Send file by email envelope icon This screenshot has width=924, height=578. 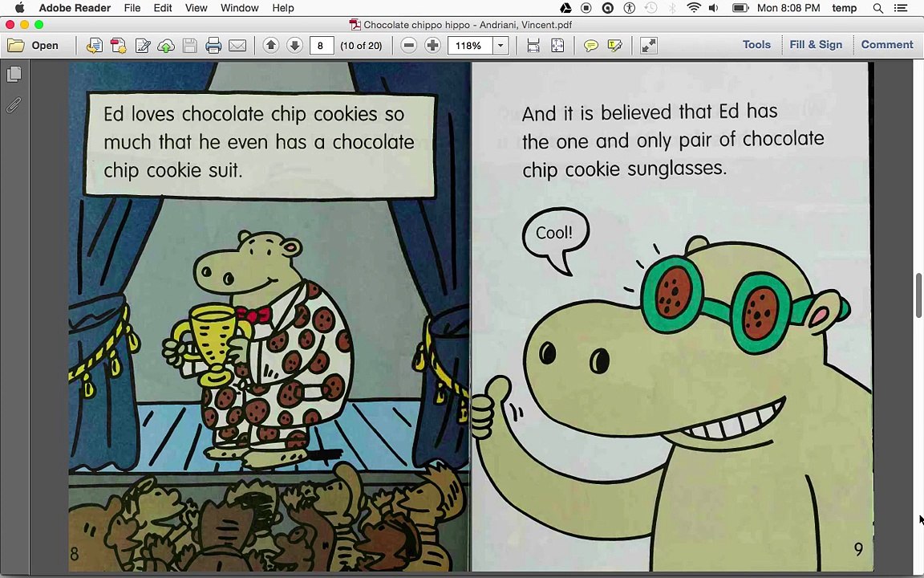pyautogui.click(x=237, y=46)
